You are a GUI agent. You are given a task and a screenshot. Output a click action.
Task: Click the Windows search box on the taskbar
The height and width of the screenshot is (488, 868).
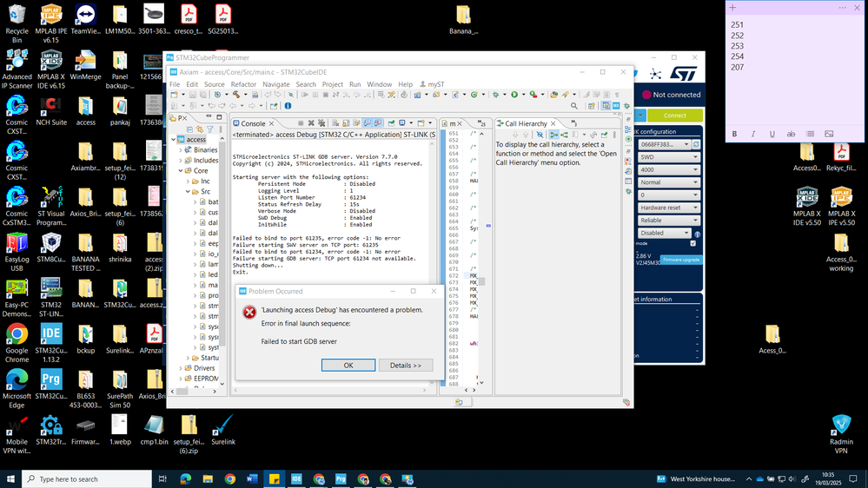point(87,479)
